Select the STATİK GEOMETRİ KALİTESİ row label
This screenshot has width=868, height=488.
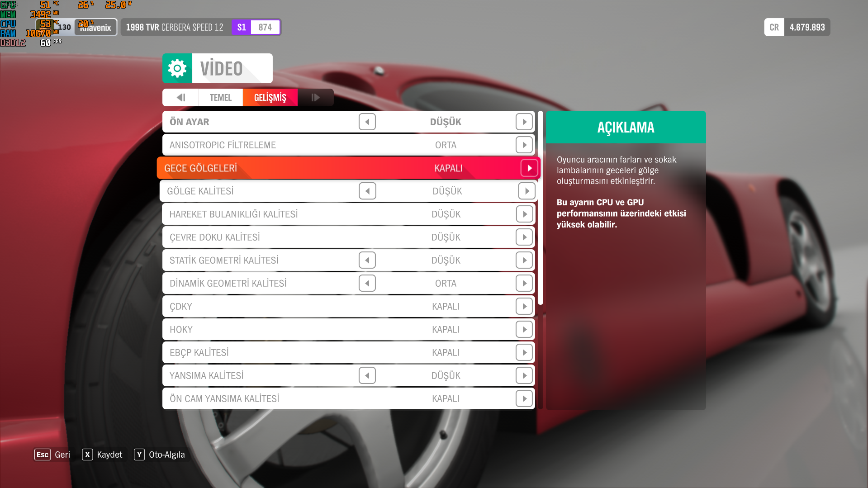(224, 260)
